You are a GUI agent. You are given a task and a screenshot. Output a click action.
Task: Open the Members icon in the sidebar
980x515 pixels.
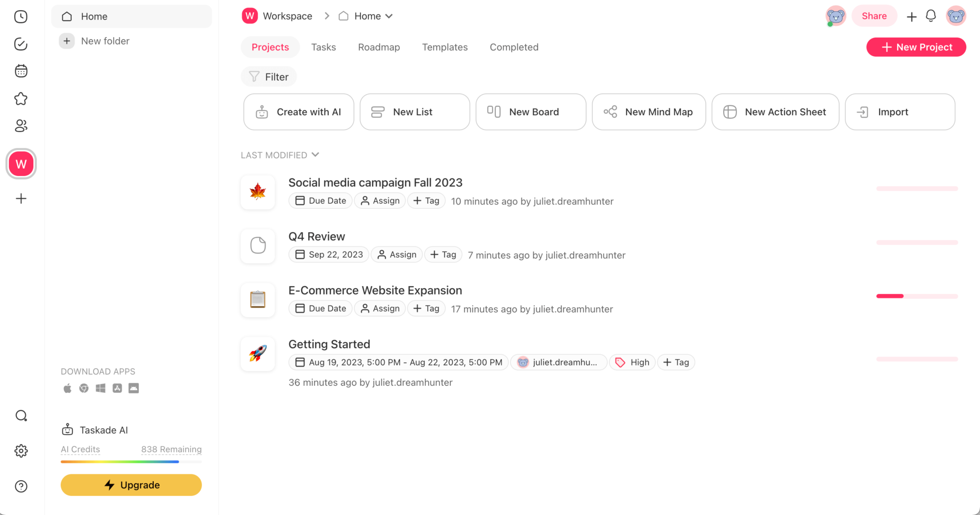click(x=21, y=126)
